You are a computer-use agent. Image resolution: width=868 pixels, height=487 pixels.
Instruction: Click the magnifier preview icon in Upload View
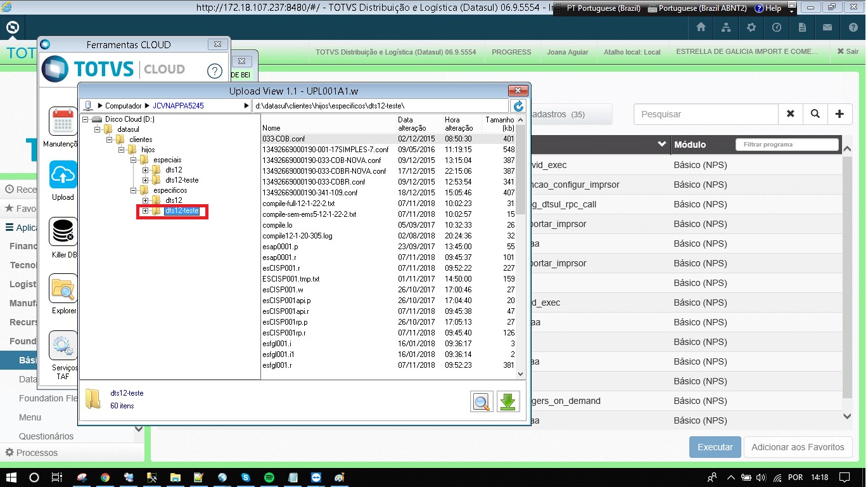(482, 402)
